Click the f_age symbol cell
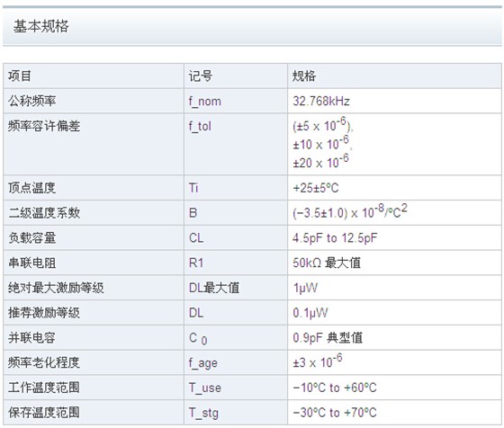 coord(203,363)
